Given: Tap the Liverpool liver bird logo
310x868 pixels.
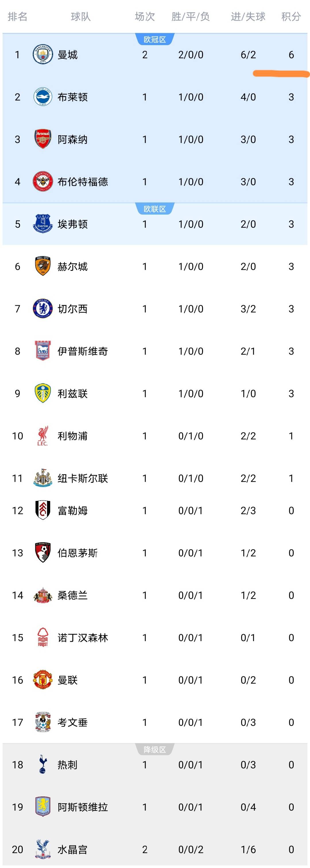Looking at the screenshot, I should click(43, 436).
